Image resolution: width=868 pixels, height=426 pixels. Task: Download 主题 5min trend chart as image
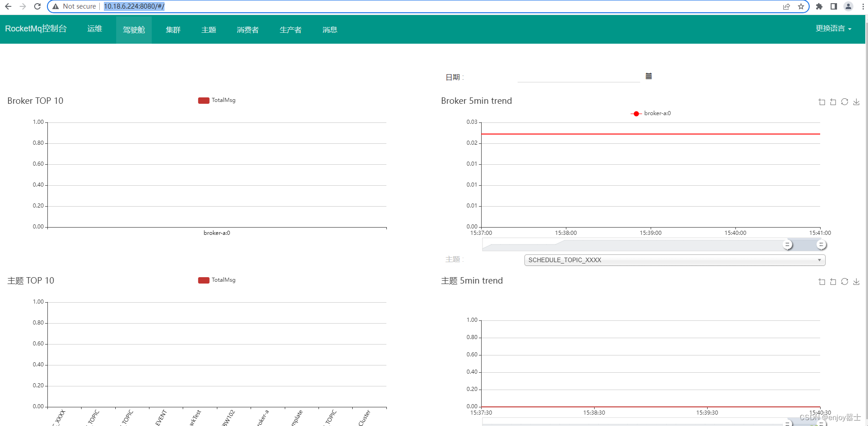(x=857, y=282)
